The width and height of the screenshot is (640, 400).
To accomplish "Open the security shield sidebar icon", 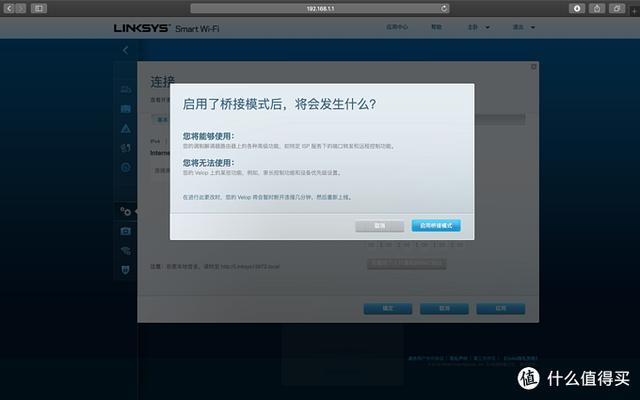I will pyautogui.click(x=126, y=269).
